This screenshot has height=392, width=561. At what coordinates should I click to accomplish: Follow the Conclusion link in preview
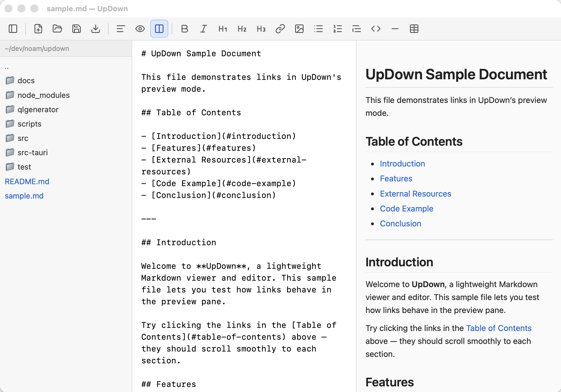401,224
